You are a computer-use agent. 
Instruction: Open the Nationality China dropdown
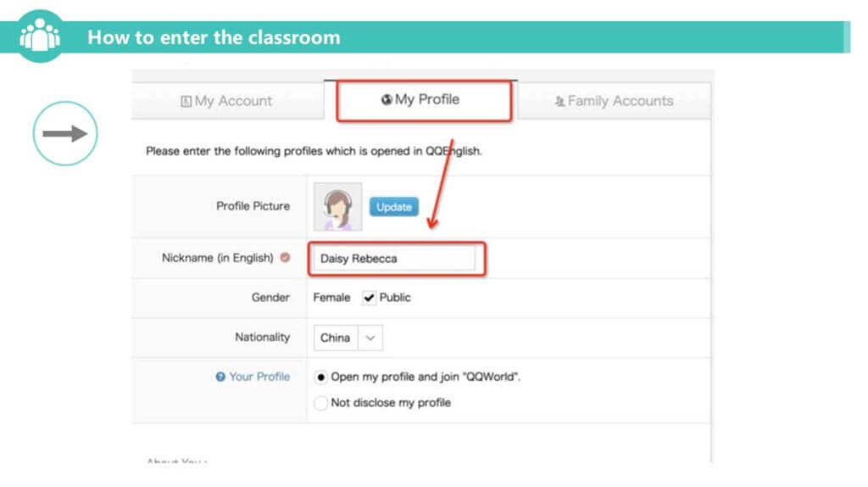click(336, 338)
